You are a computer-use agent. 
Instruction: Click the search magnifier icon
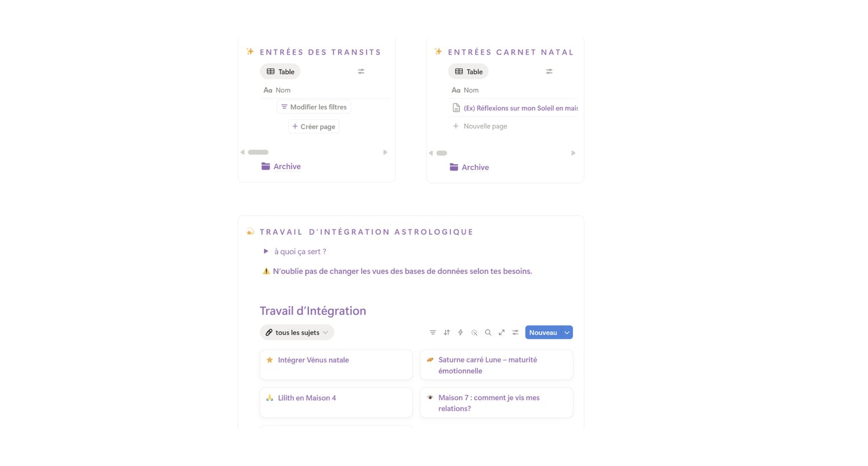[488, 332]
